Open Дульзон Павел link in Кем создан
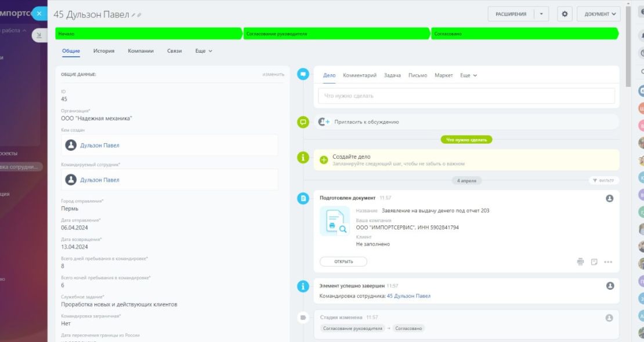Screen dimensions: 644x342 coord(100,145)
